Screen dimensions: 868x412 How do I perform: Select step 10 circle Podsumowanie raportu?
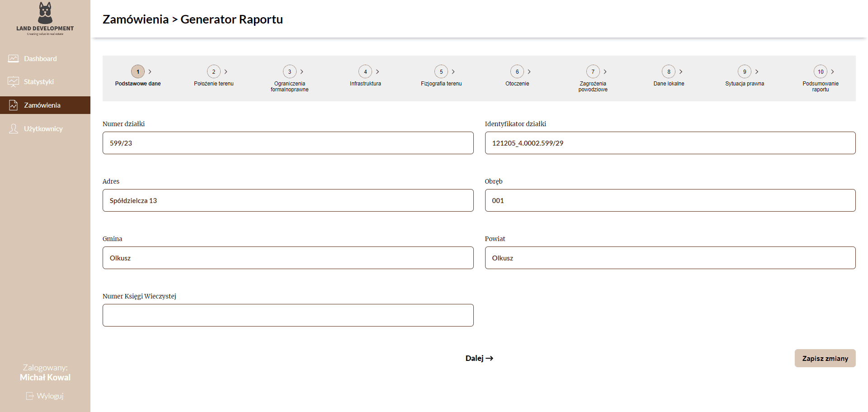pyautogui.click(x=821, y=71)
